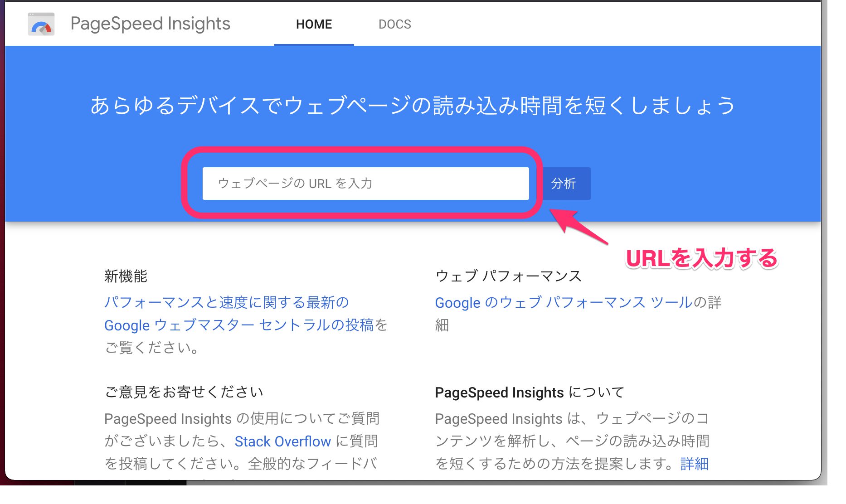Follow the 詳細 link
Screen dimensions: 846x504
(694, 464)
